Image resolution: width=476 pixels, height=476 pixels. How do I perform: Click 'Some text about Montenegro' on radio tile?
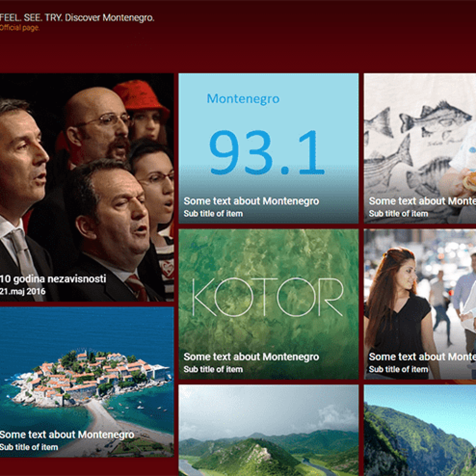click(x=251, y=201)
